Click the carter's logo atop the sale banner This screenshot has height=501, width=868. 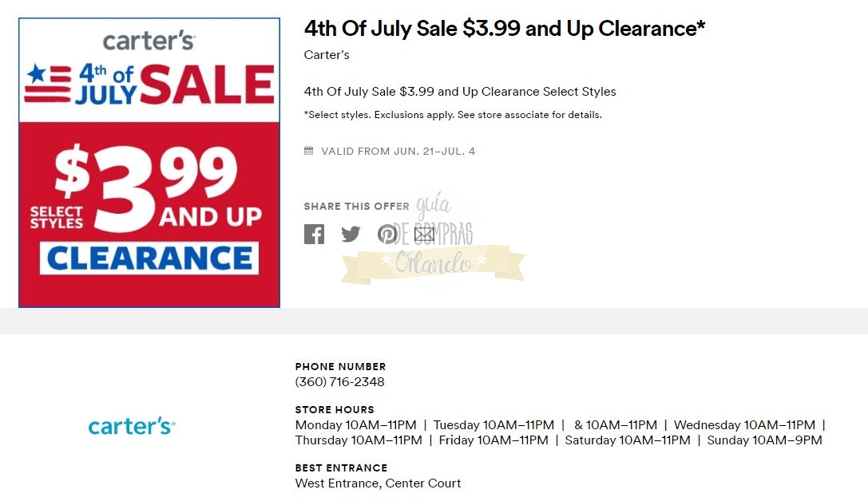point(149,41)
